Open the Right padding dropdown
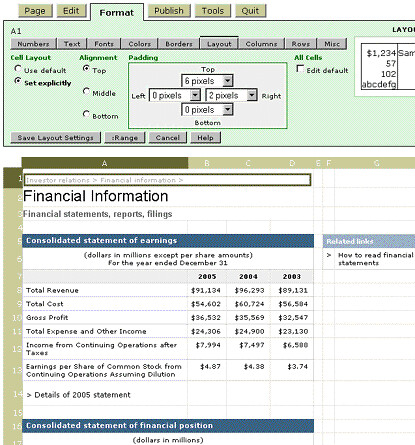The width and height of the screenshot is (415, 445). click(x=232, y=95)
